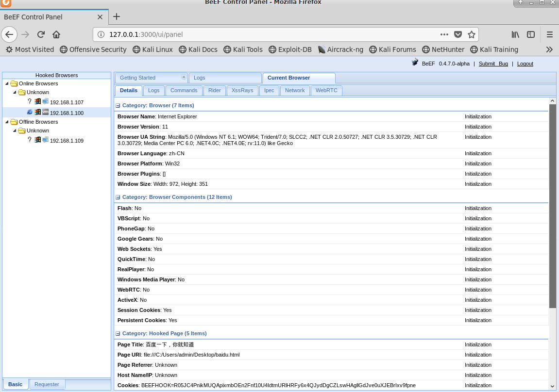Click the Online Browsers folder icon
The image size is (559, 392).
point(14,83)
